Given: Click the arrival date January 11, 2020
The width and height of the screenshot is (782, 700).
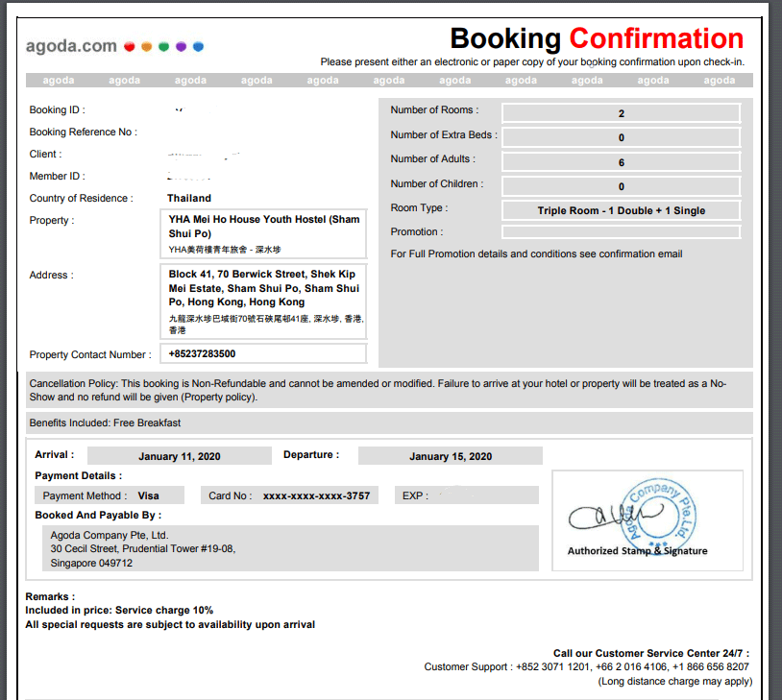Looking at the screenshot, I should 180,456.
